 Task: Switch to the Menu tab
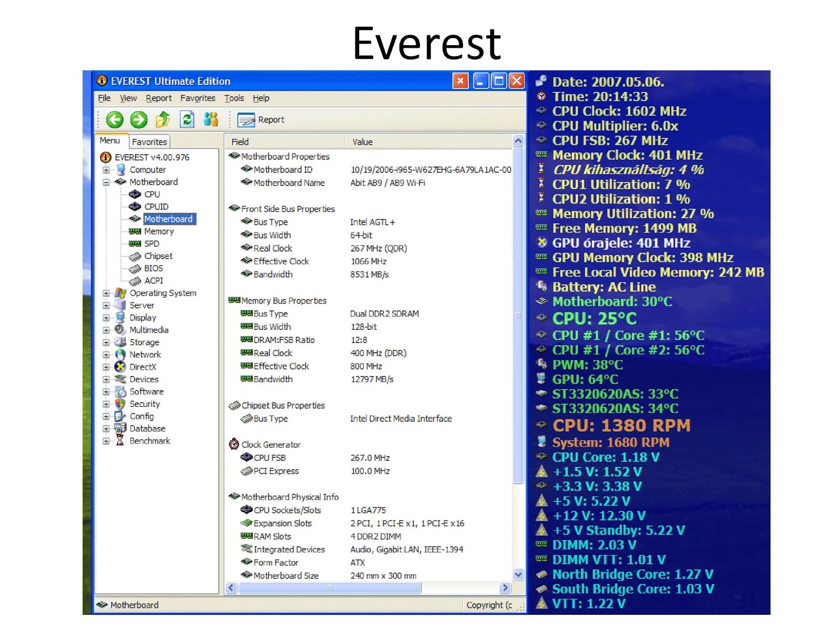tap(110, 141)
